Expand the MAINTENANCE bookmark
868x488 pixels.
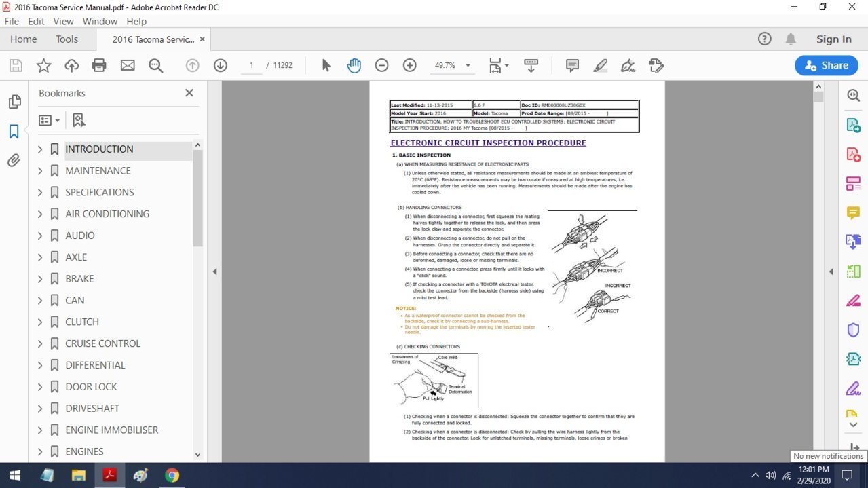tap(40, 170)
